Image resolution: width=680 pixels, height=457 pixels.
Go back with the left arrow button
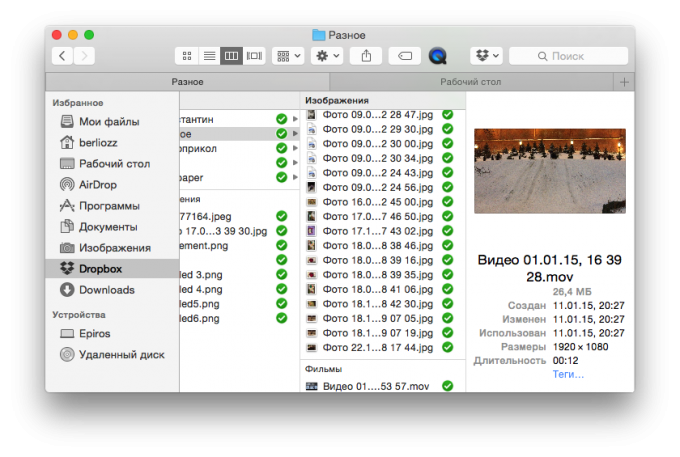point(62,56)
